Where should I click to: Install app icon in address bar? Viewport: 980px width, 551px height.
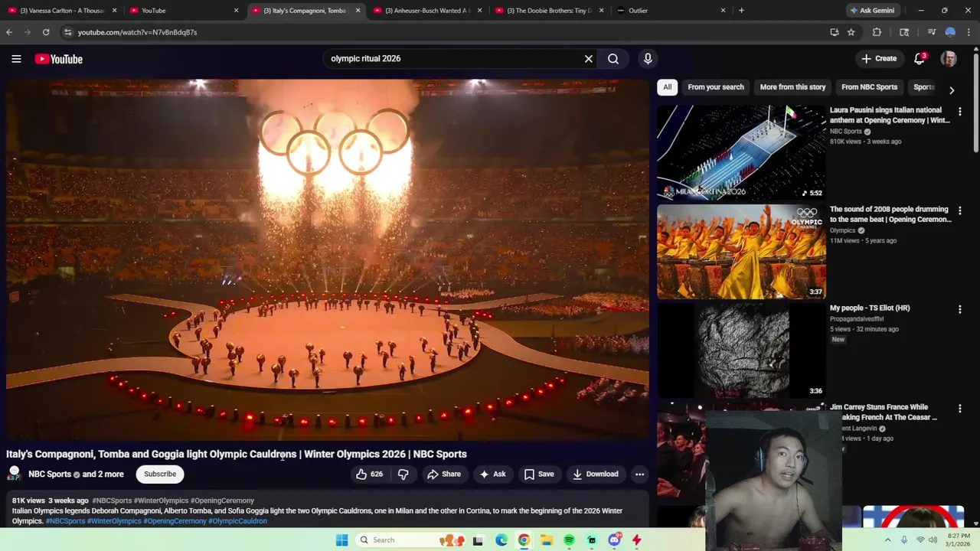(835, 32)
